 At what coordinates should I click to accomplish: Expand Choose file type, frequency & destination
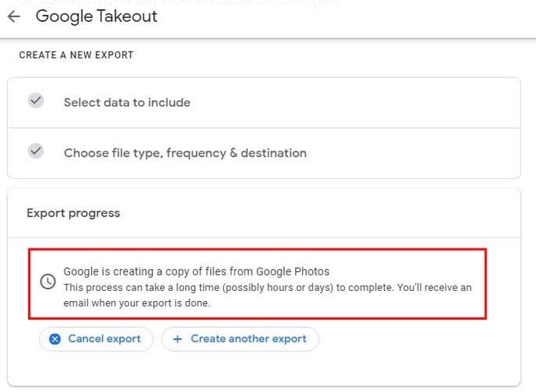[x=264, y=153]
